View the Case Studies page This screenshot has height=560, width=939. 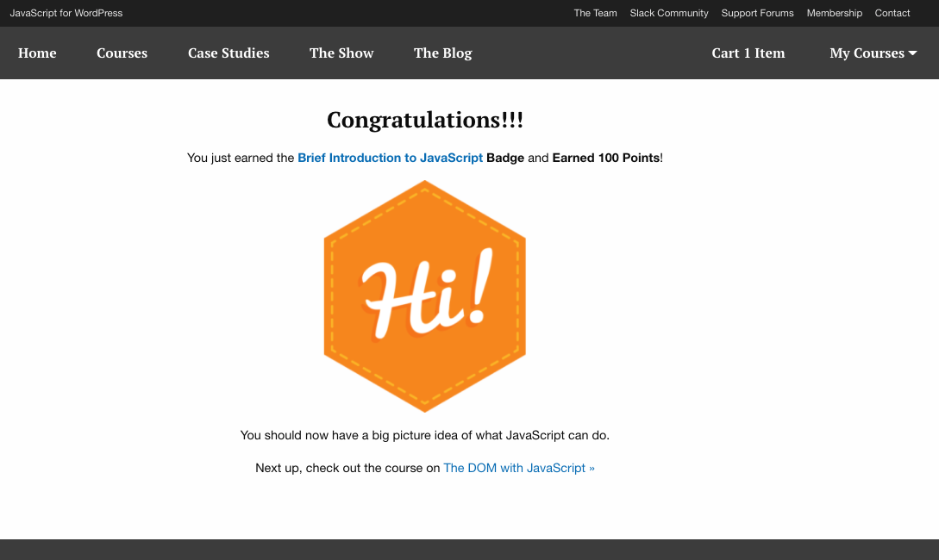point(228,53)
